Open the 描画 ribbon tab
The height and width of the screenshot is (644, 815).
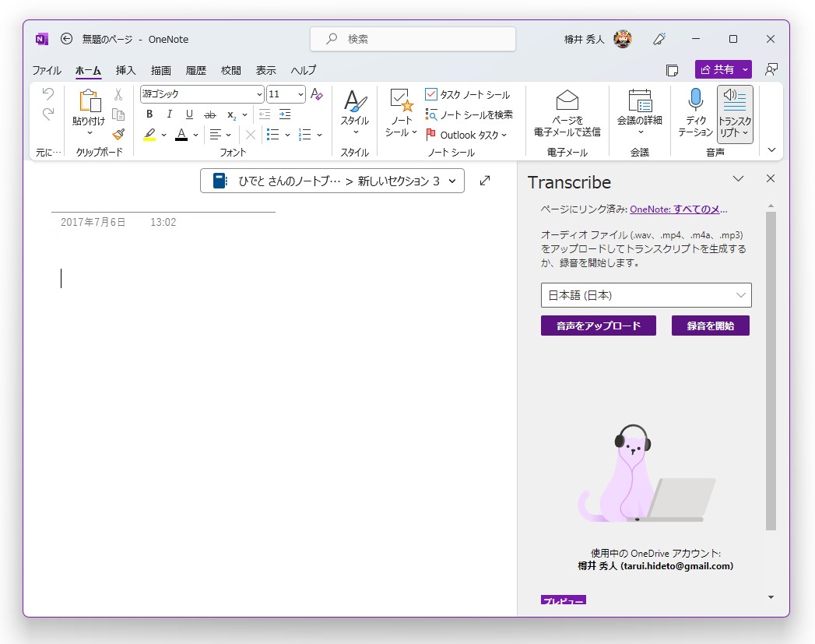tap(160, 70)
